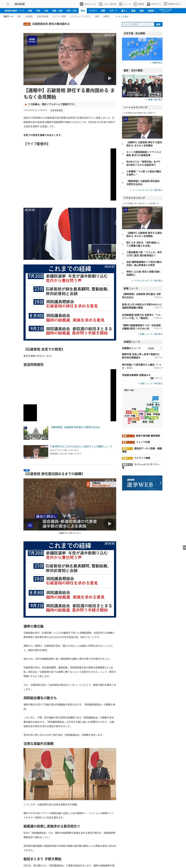Click the 大雨情報 keyword tag
This screenshot has height=868, width=186.
tap(29, 16)
